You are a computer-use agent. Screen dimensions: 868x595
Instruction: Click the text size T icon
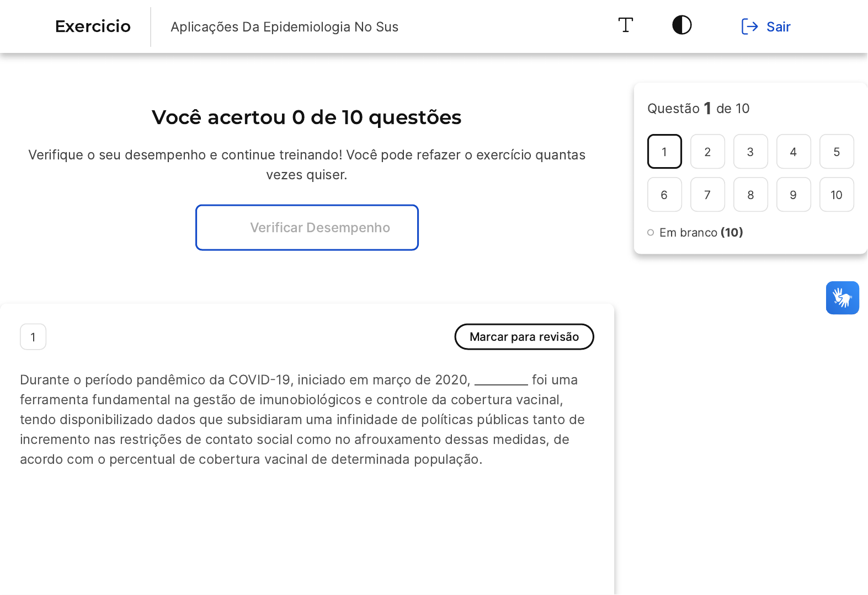point(625,25)
